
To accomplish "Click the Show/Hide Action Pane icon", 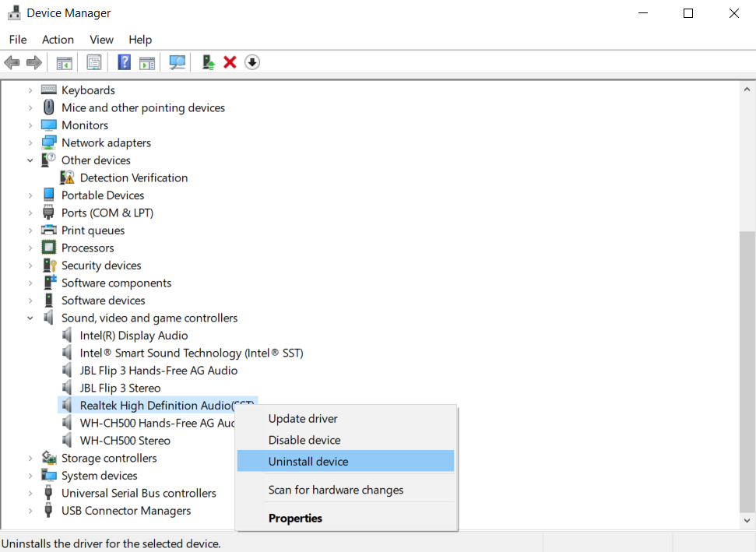I will [147, 62].
